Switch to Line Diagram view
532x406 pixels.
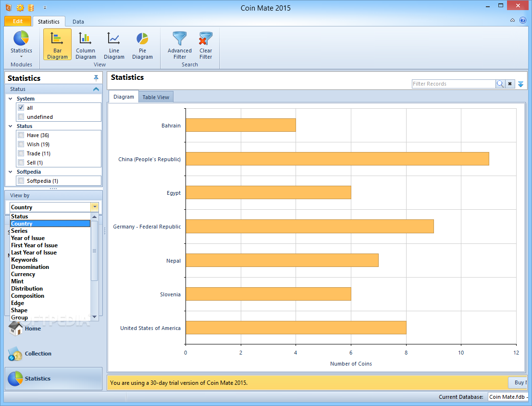click(x=114, y=44)
